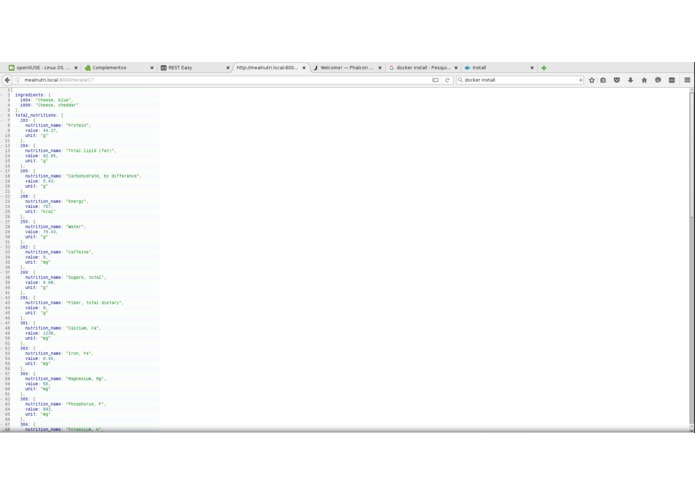695x494 pixels.
Task: Click the "Caffeine" nutrition name
Action: click(x=80, y=252)
